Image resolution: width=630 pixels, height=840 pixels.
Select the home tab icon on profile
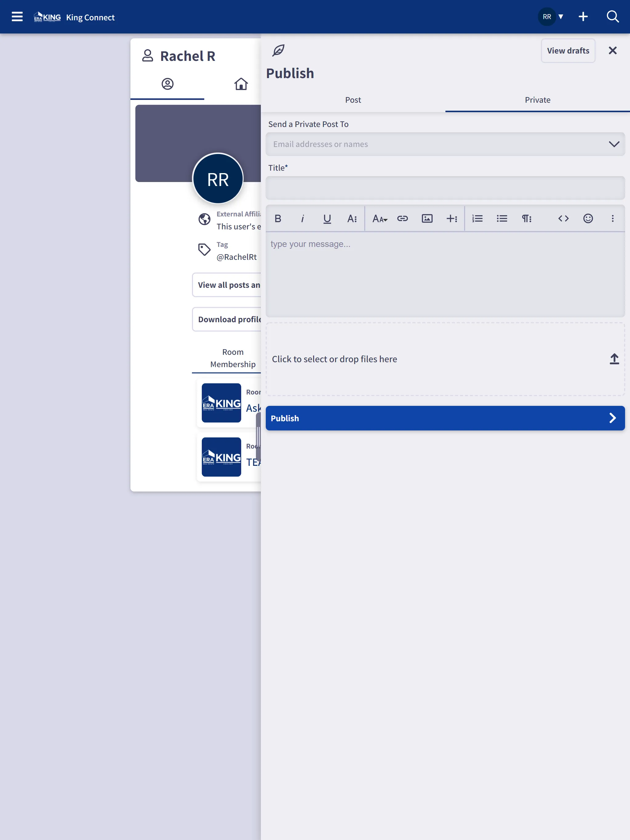tap(241, 84)
